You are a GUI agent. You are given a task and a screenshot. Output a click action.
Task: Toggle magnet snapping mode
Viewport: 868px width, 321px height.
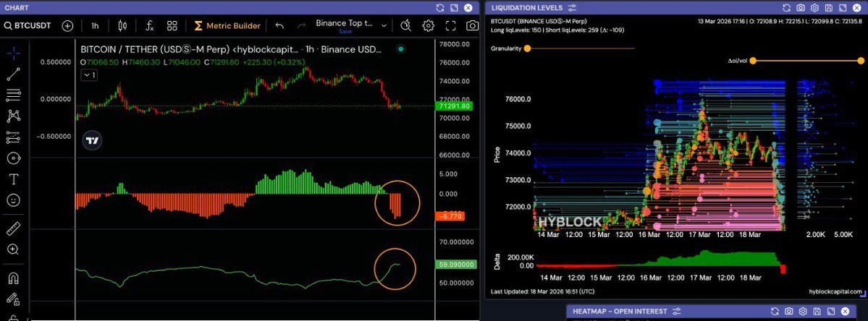tap(13, 278)
